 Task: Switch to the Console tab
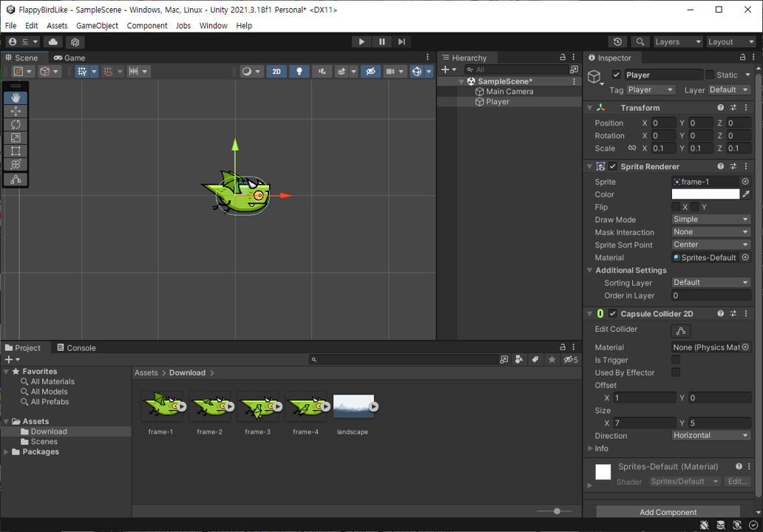point(76,348)
